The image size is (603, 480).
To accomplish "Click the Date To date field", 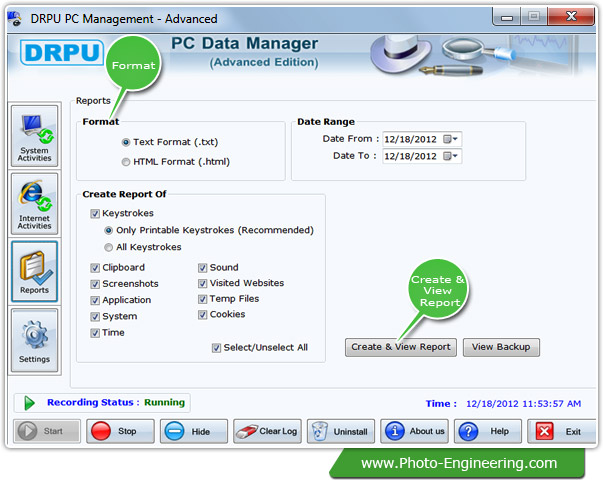I will tap(422, 156).
